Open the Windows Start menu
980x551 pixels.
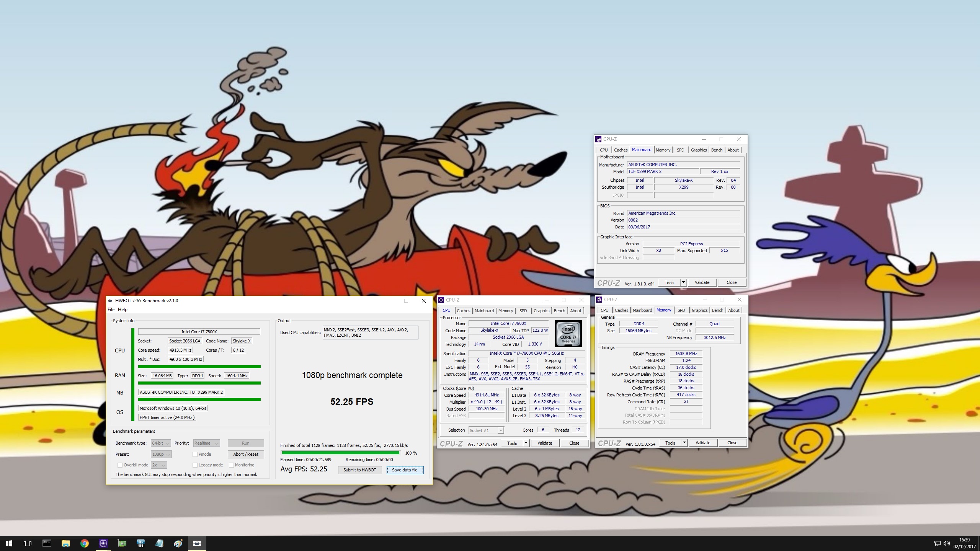9,543
